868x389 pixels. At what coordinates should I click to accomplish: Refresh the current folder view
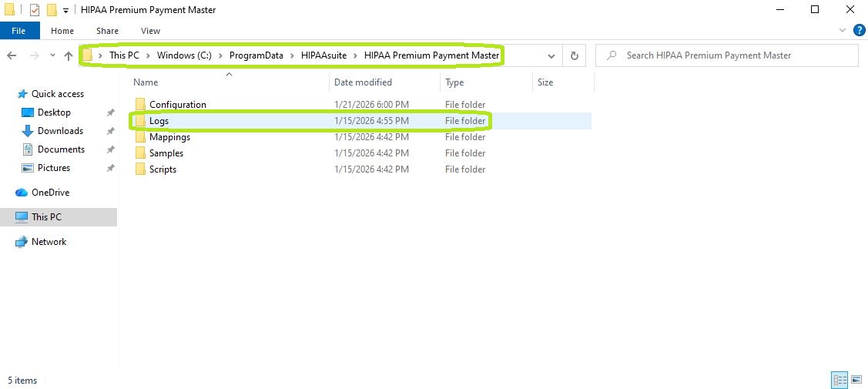pyautogui.click(x=574, y=56)
